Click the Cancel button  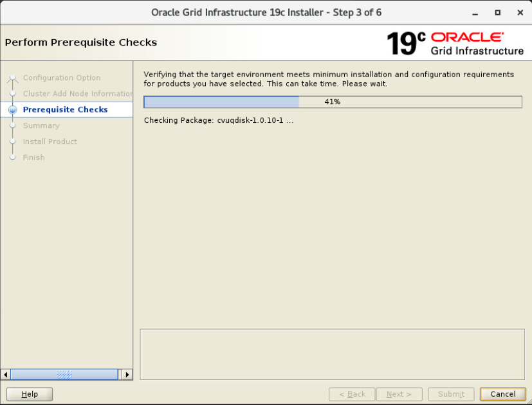(x=503, y=394)
